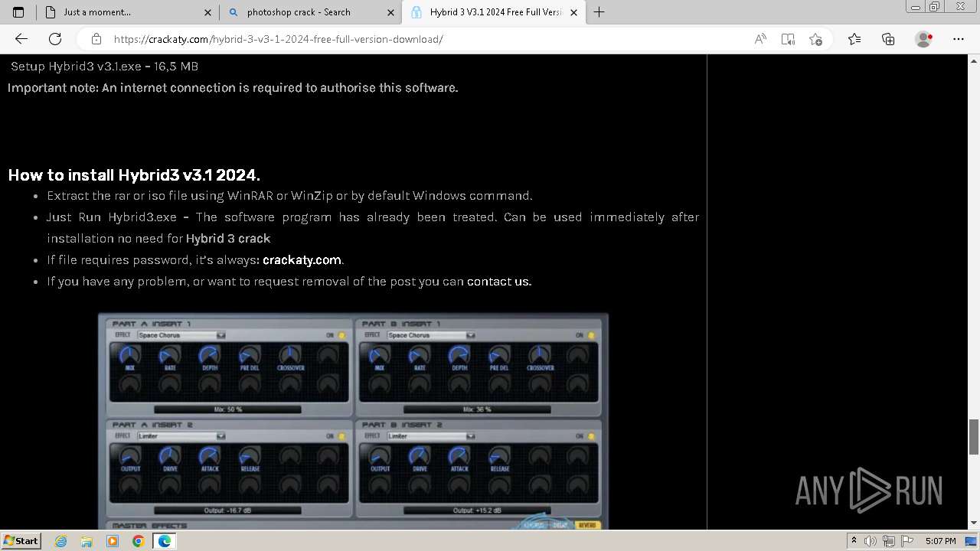This screenshot has height=551, width=980.
Task: Click the 'How to install Hybrid3 v3.1 2024.' heading
Action: pos(134,174)
